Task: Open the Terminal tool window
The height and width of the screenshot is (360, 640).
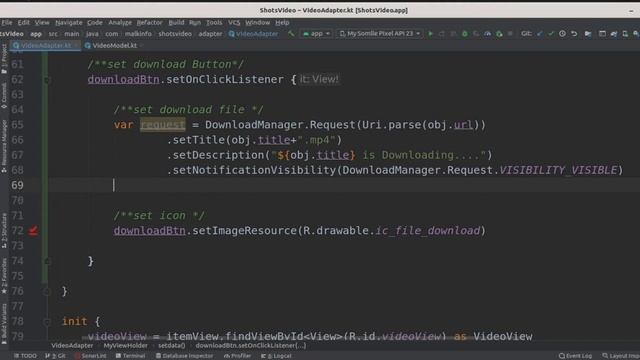Action: [131, 356]
